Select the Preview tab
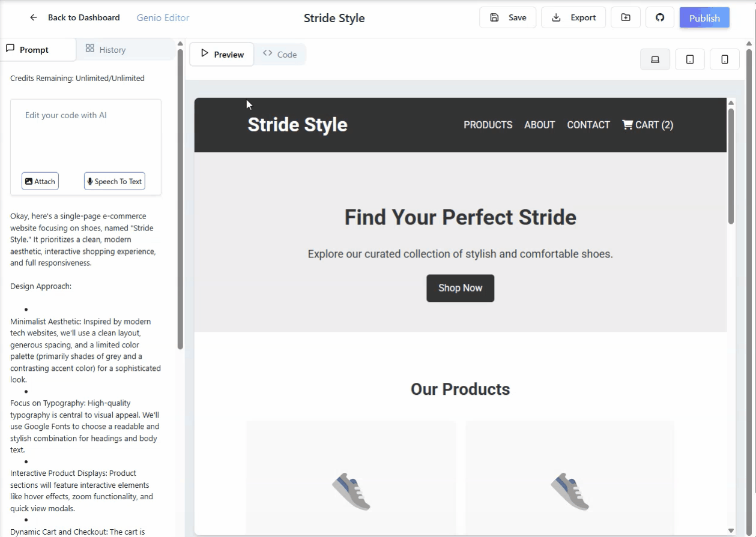756x537 pixels. [x=222, y=54]
